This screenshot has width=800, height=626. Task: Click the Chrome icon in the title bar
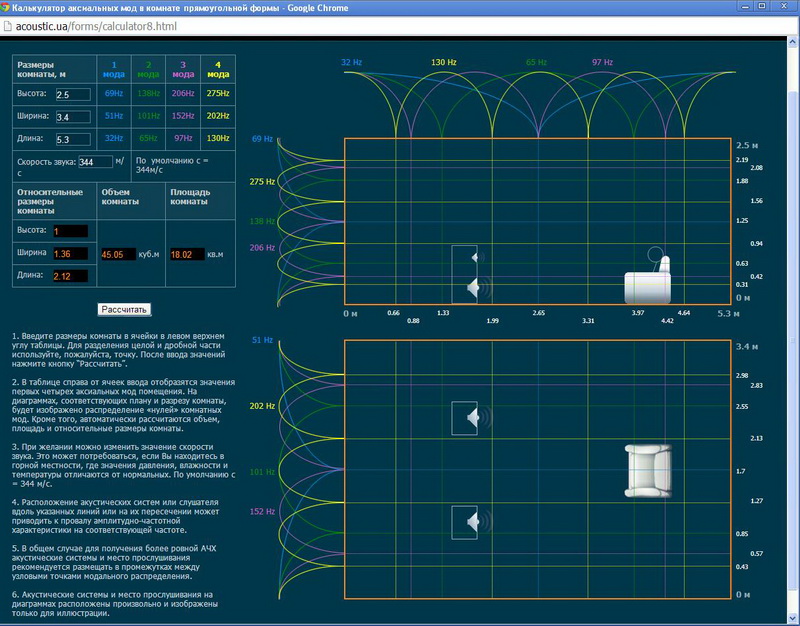pyautogui.click(x=10, y=8)
